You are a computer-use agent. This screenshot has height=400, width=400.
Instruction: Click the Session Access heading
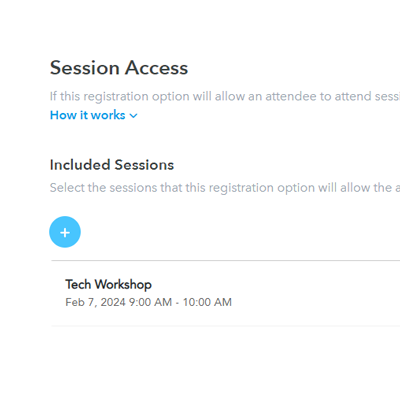(119, 68)
